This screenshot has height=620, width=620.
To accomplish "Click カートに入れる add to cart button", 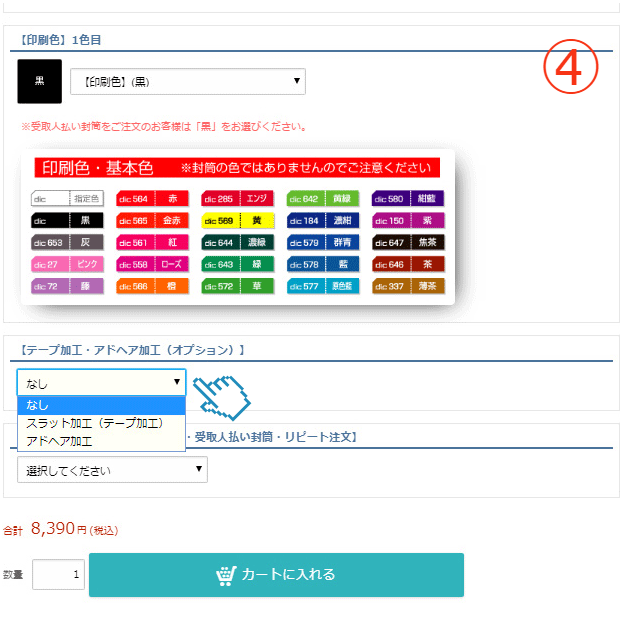I will click(x=276, y=575).
